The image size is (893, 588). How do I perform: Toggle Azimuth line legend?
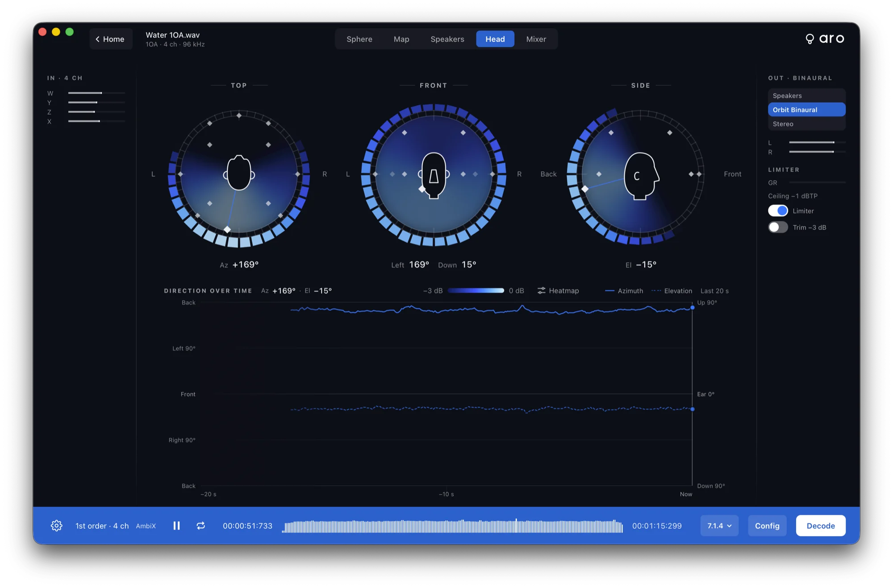624,290
